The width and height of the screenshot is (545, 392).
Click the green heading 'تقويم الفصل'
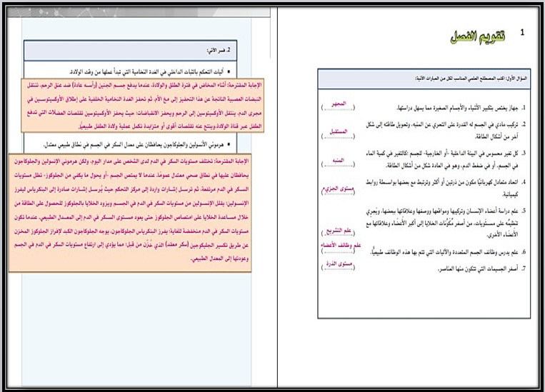coord(478,36)
